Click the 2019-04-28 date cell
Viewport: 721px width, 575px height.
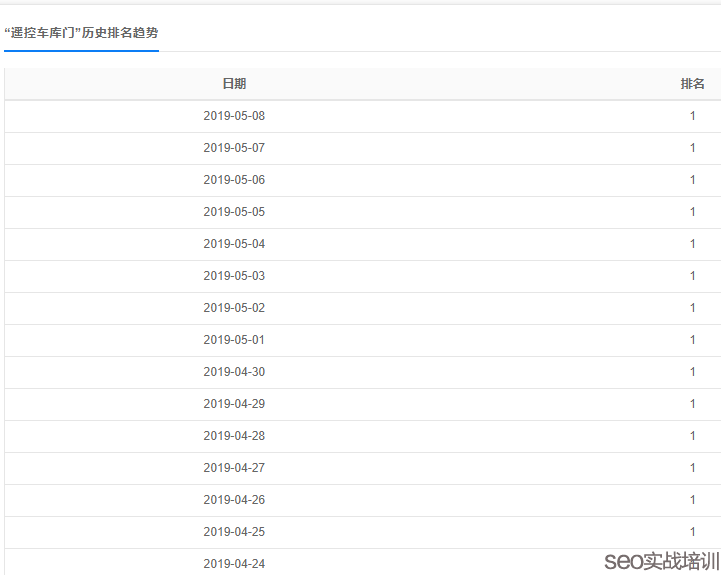[234, 436]
